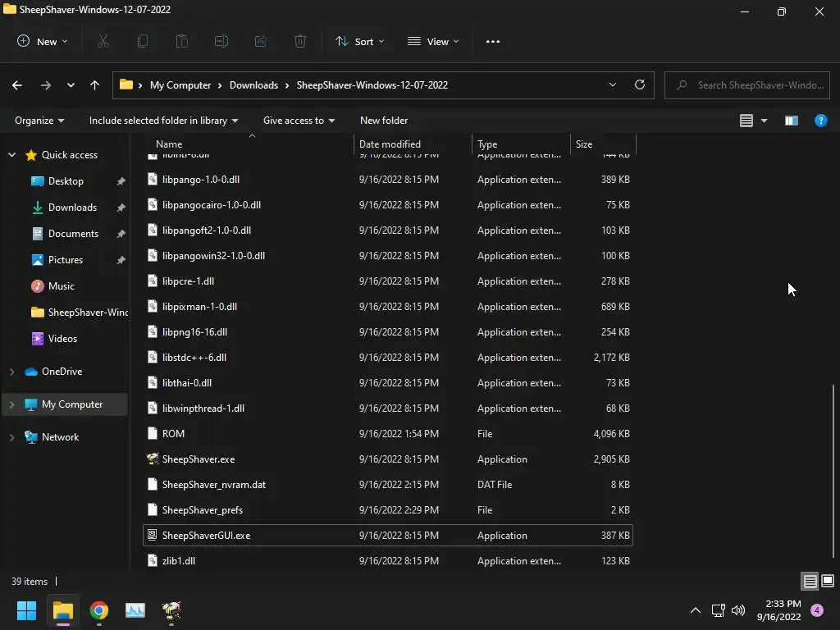Click the Help question mark icon
840x630 pixels.
820,121
